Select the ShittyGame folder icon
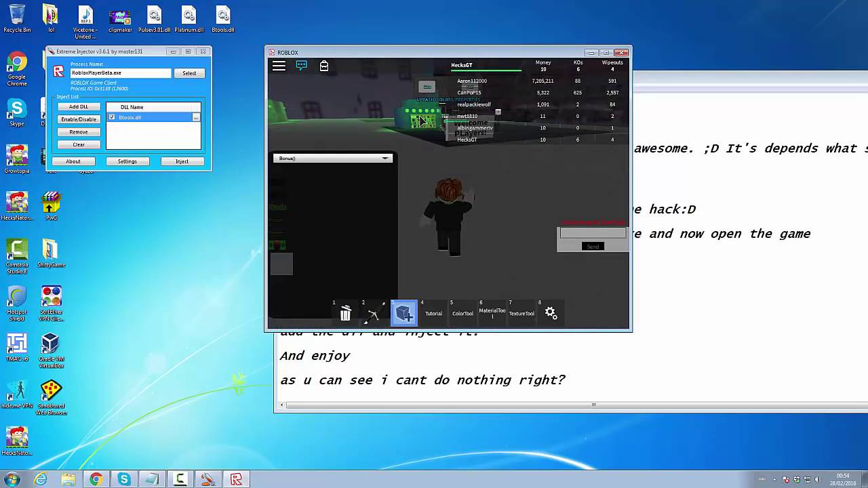Screen dimensions: 868x488 click(51, 252)
